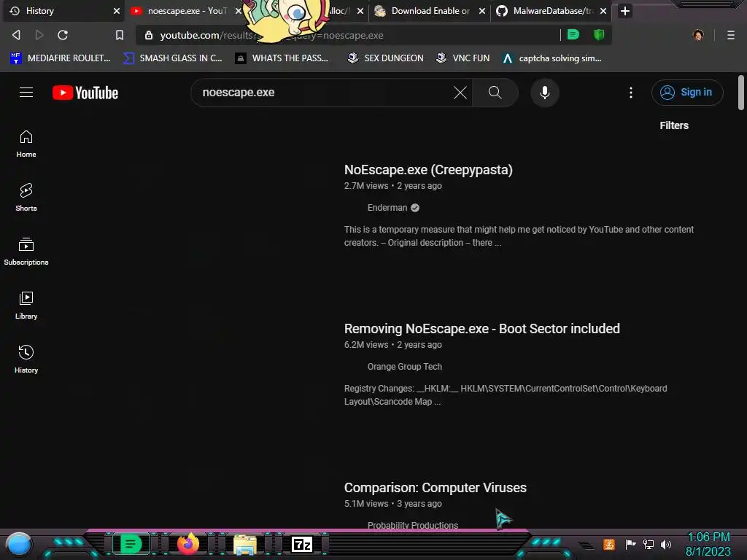Close the History tab
The height and width of the screenshot is (560, 747).
pyautogui.click(x=117, y=11)
